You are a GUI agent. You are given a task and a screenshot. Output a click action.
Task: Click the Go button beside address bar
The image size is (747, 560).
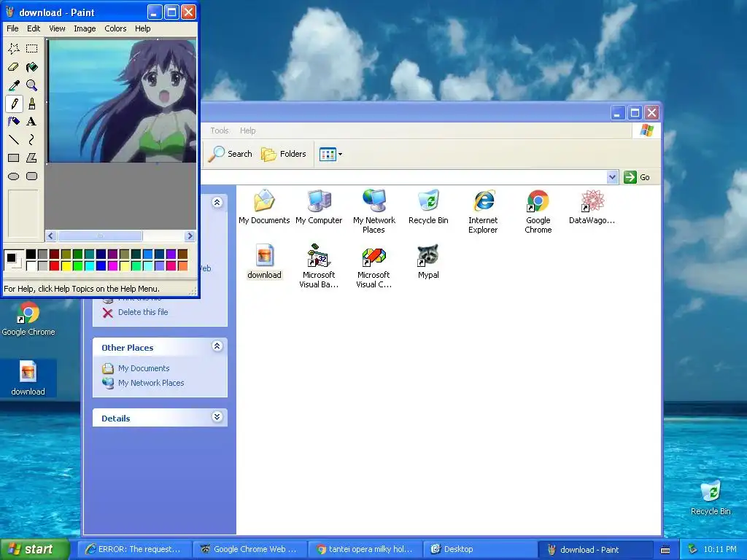tap(637, 177)
